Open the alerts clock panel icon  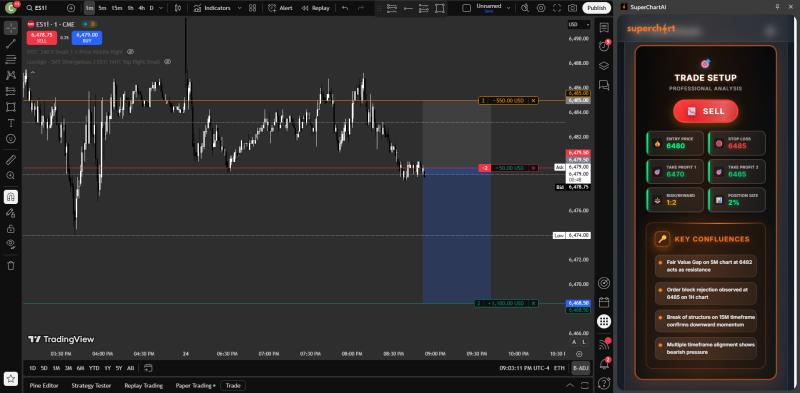pyautogui.click(x=604, y=46)
